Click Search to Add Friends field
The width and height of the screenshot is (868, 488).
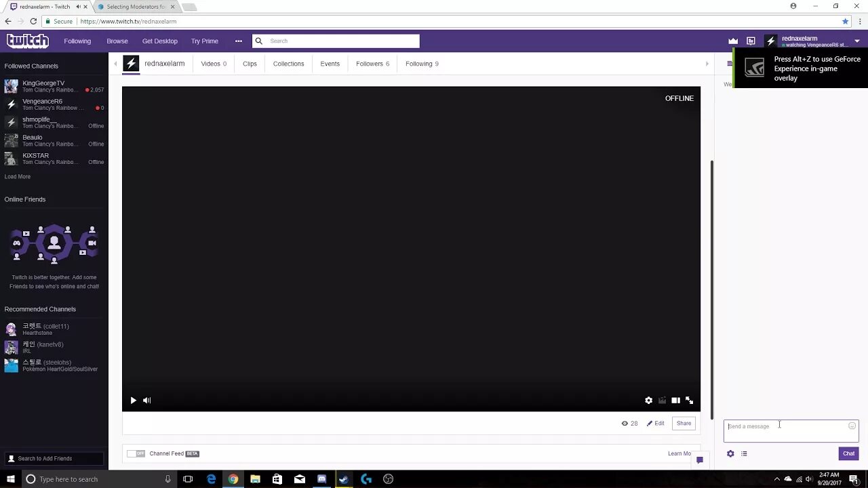(x=54, y=459)
